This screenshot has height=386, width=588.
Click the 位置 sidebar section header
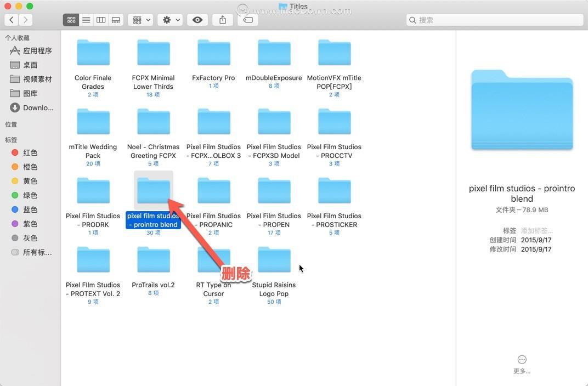tap(11, 124)
